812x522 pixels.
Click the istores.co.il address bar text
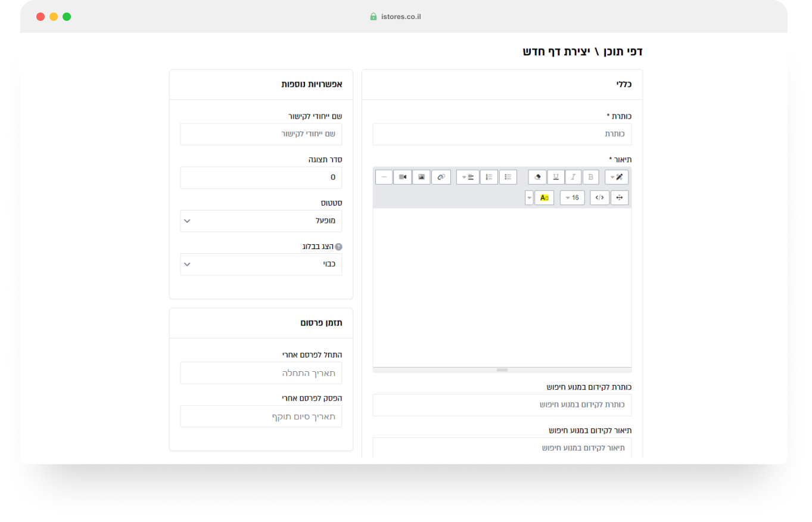[401, 17]
